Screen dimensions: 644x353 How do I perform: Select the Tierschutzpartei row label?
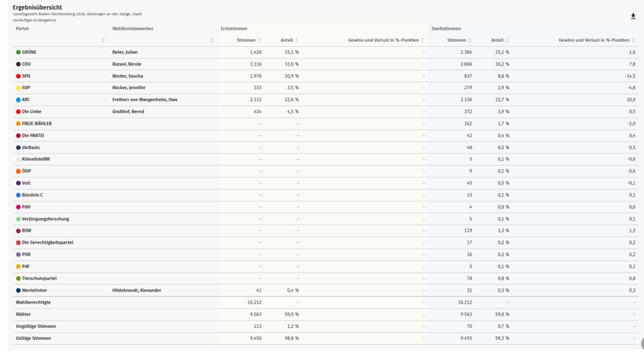pos(39,279)
